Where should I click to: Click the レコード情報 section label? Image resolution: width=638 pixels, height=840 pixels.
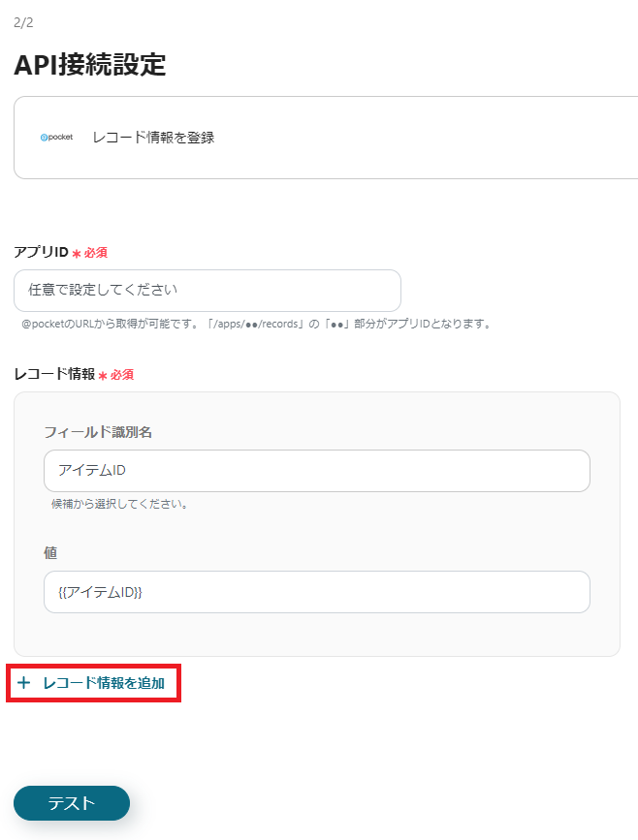click(52, 374)
